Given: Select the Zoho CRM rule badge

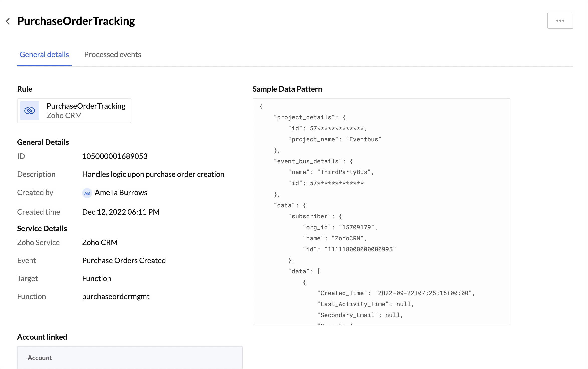Looking at the screenshot, I should click(64, 115).
